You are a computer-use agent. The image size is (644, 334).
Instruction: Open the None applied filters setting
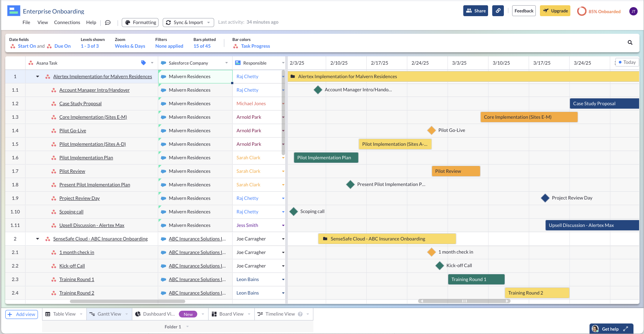pos(169,46)
